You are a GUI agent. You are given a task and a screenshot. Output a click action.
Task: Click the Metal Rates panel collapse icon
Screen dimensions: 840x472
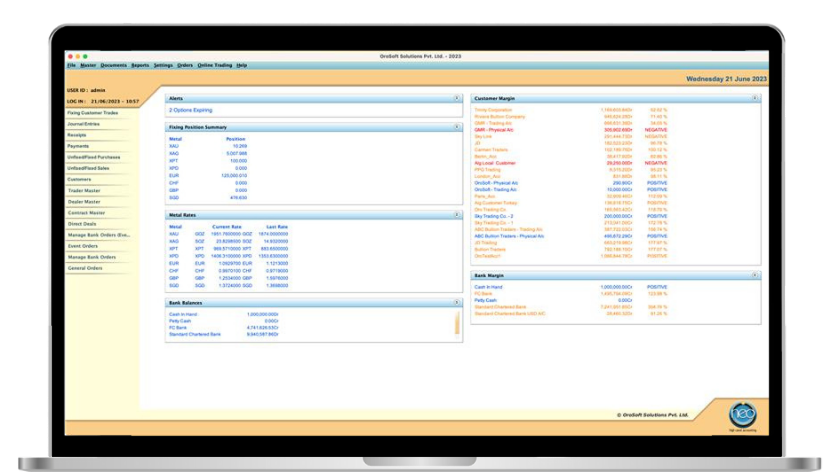coord(457,215)
